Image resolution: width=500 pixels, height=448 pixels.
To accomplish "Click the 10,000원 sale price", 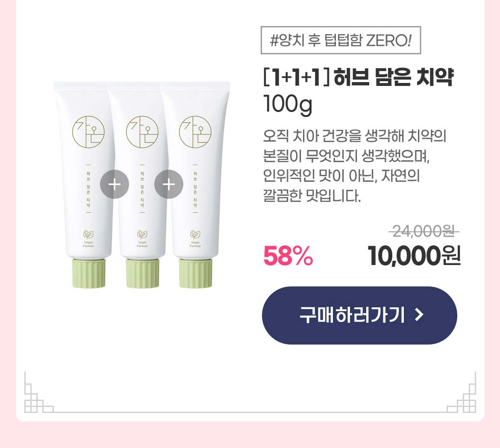I will point(414,256).
